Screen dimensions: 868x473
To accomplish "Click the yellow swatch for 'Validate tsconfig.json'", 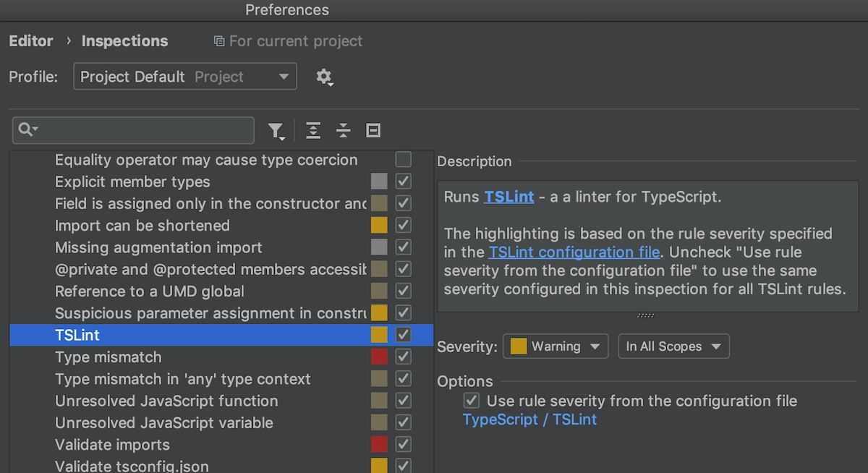I will point(379,466).
